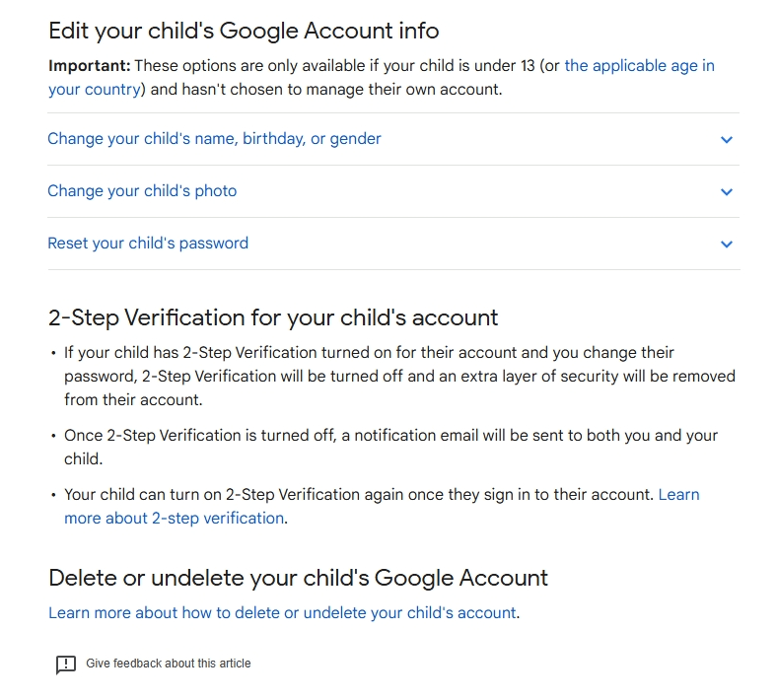Click the bold "Important:" label
The width and height of the screenshot is (777, 700).
pos(89,66)
